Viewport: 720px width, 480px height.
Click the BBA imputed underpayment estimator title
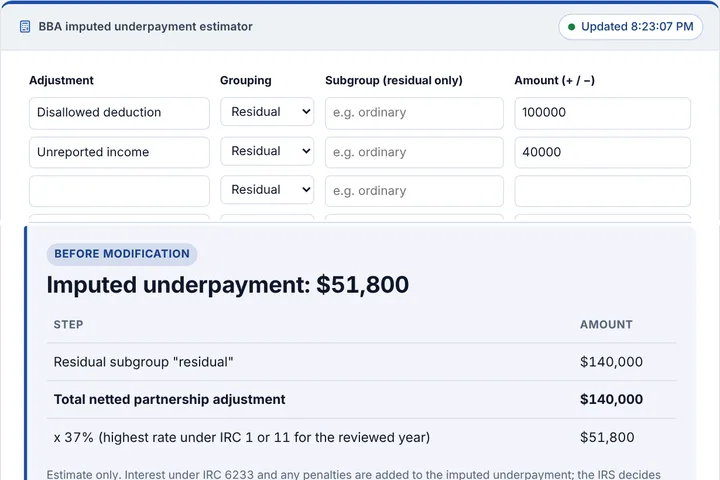click(146, 27)
